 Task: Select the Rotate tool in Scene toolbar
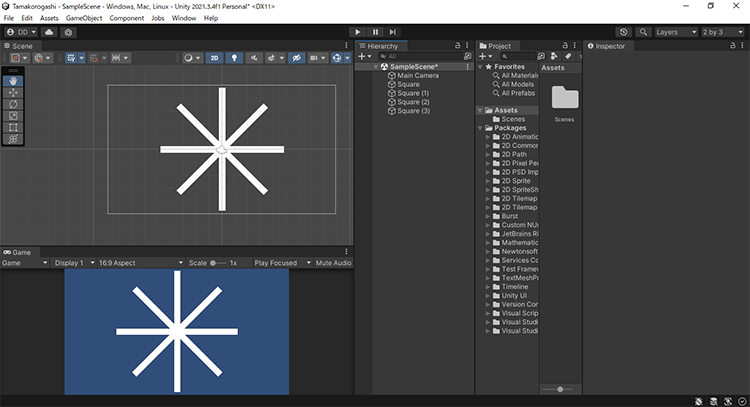(13, 104)
